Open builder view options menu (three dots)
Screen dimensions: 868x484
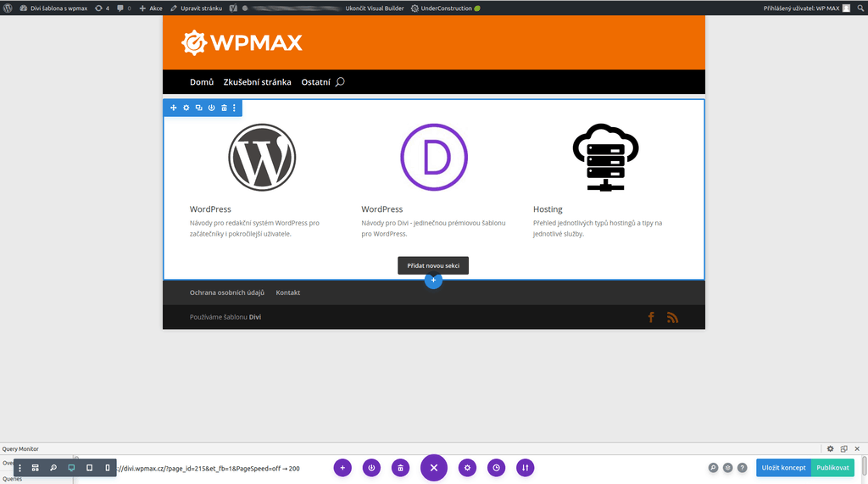click(x=20, y=468)
